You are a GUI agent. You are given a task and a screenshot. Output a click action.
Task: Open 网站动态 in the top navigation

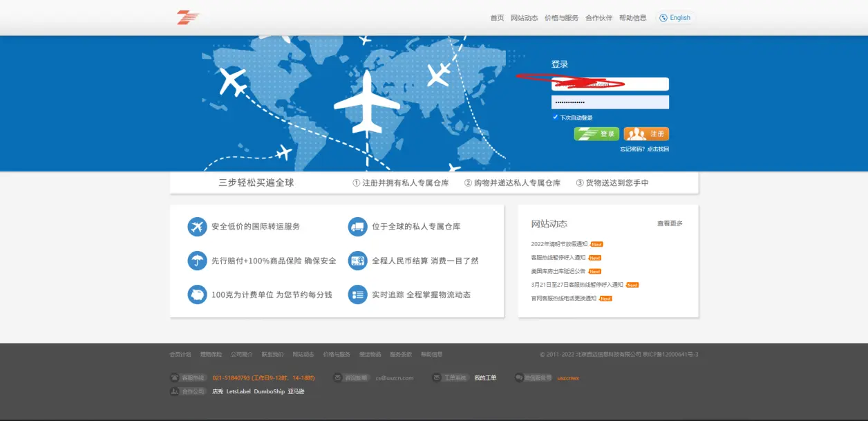click(x=525, y=18)
